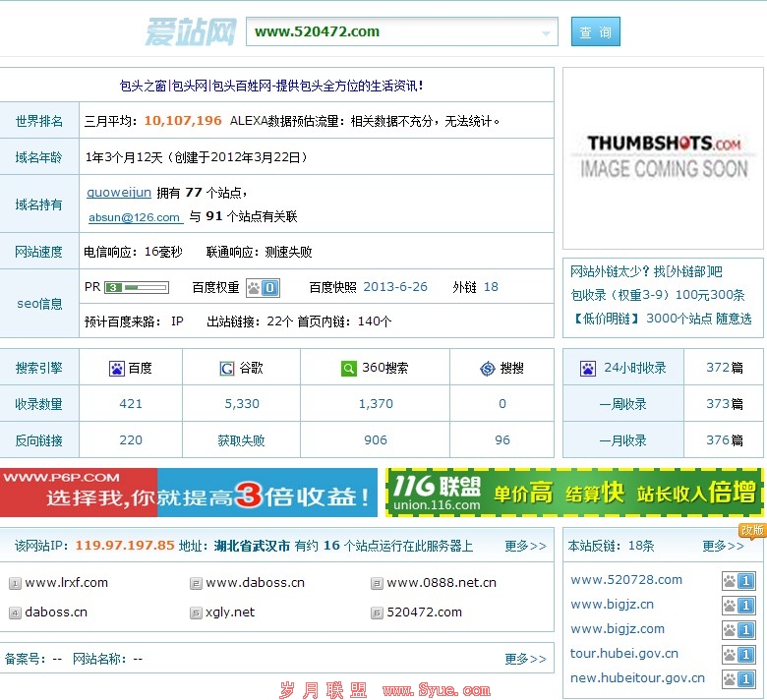Open the 116联盟 green banner ad
Viewport: 767px width, 700px height.
[574, 493]
